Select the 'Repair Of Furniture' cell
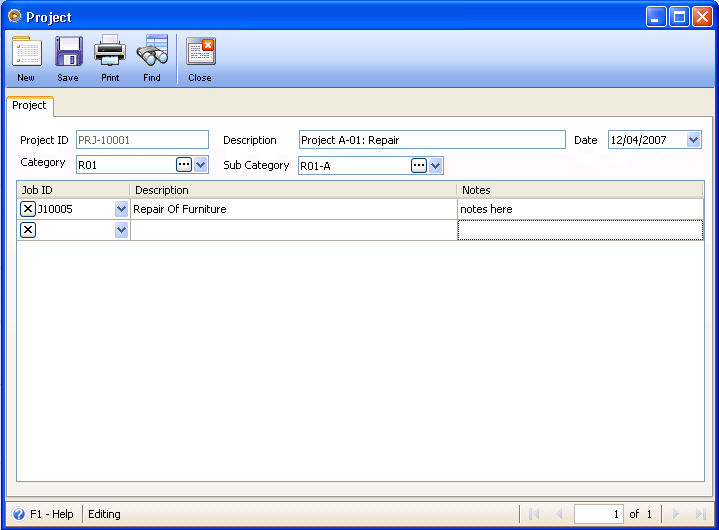Screen dimensions: 719x530 (294, 209)
